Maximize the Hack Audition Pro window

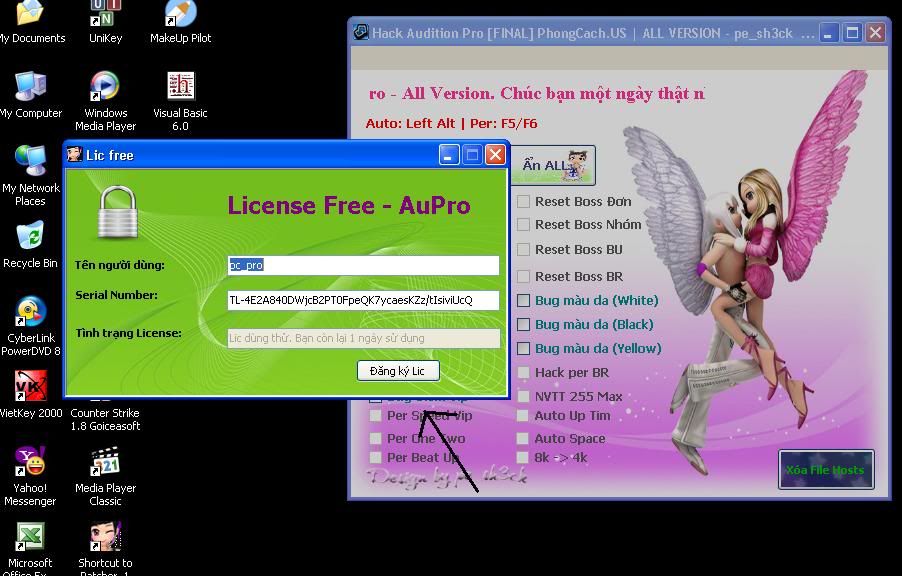click(852, 33)
